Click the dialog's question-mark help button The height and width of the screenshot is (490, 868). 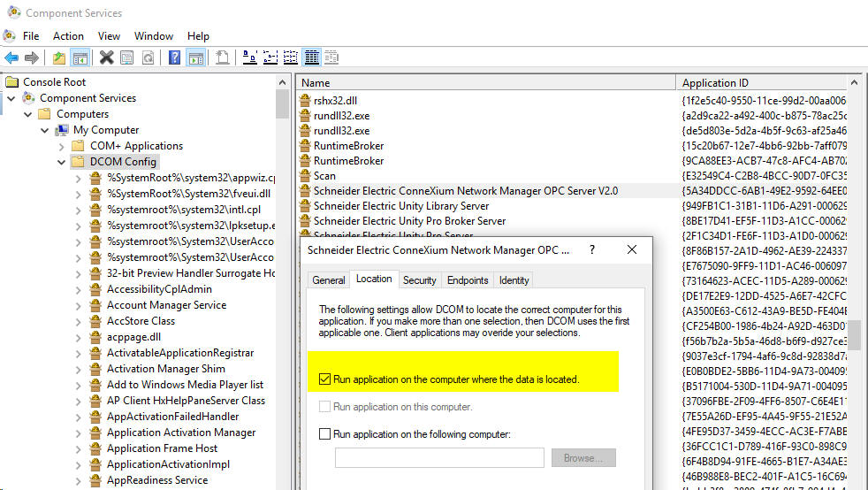click(591, 249)
